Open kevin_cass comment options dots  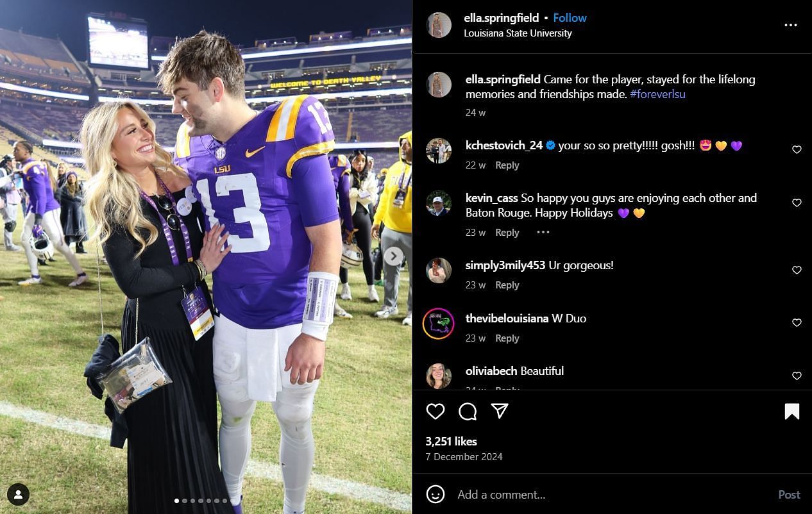click(543, 232)
